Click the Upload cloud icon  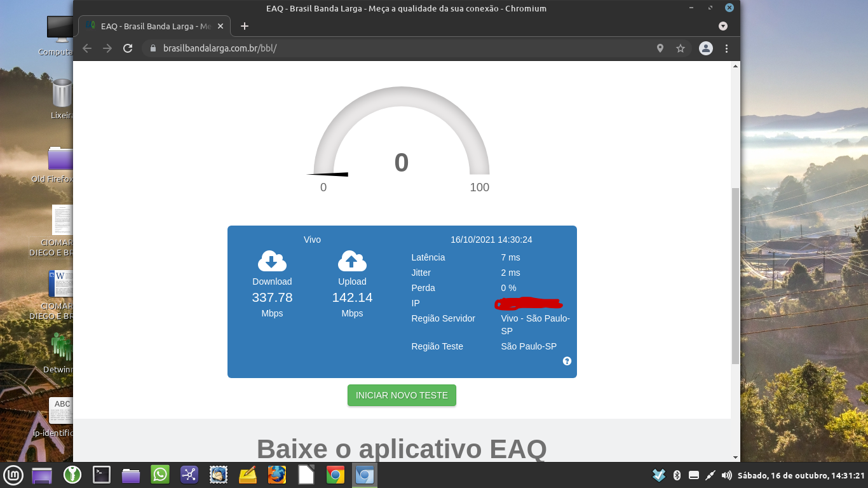point(352,261)
